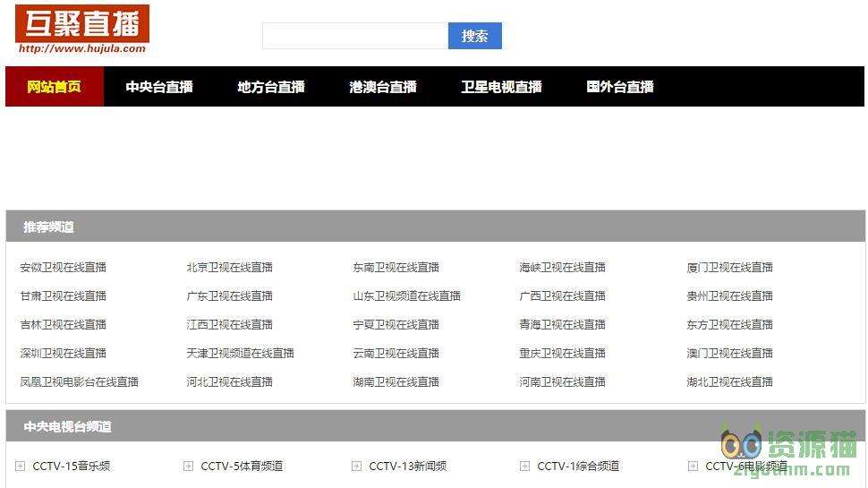Screen dimensions: 868x488
Task: Open 甘肃卫视在线直播 link
Action: (64, 296)
